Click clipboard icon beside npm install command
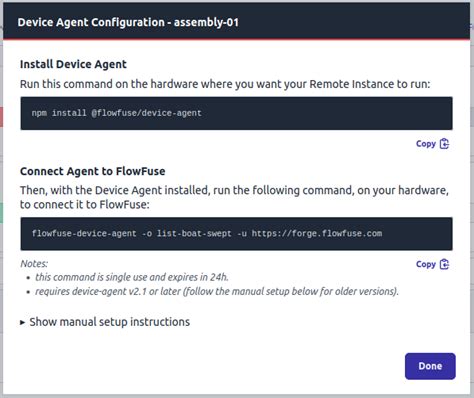The image size is (474, 398). (444, 144)
